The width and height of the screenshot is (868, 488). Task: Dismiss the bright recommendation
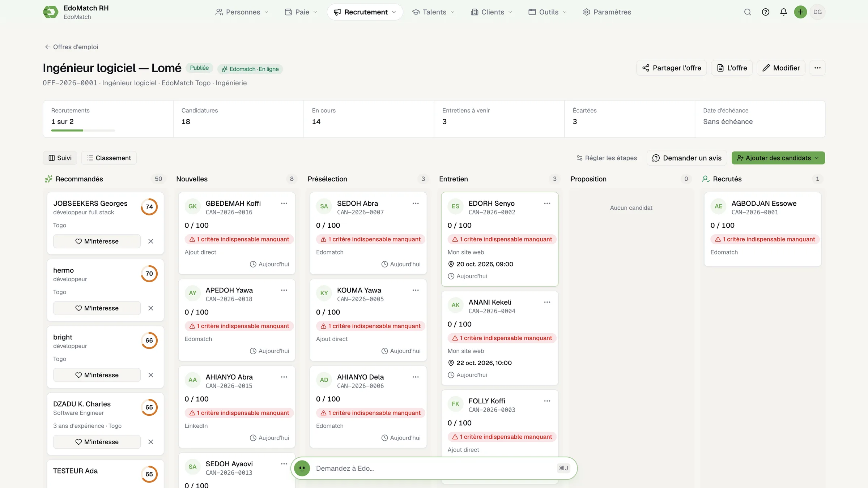[151, 375]
